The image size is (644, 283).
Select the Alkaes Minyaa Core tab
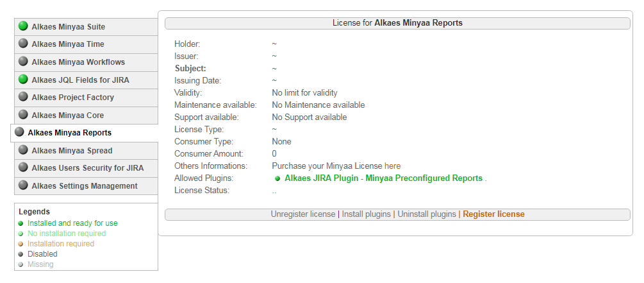(x=87, y=115)
